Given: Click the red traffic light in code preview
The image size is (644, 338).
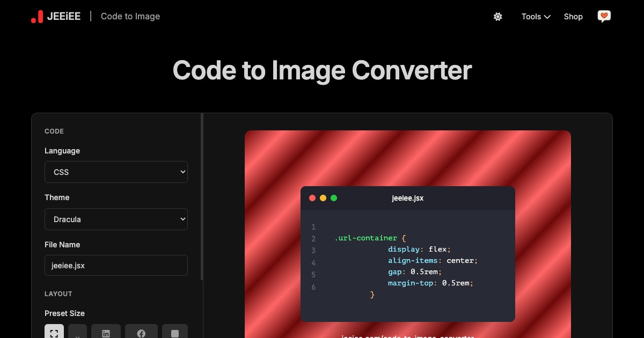Looking at the screenshot, I should pos(312,198).
